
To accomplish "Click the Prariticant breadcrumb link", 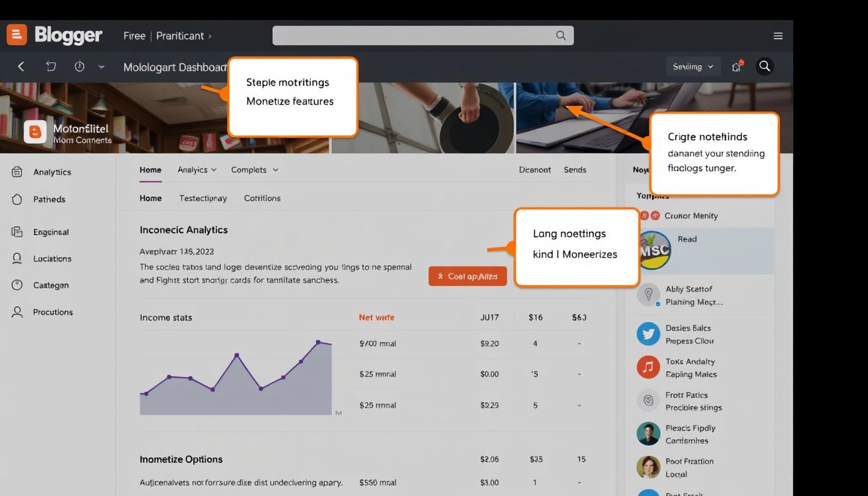I will click(180, 36).
